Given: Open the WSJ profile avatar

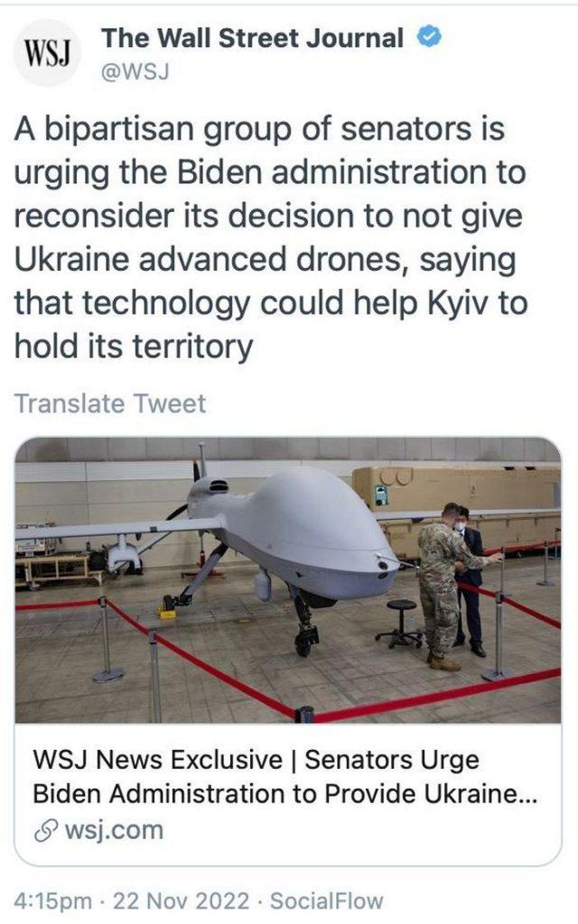Looking at the screenshot, I should [x=47, y=53].
